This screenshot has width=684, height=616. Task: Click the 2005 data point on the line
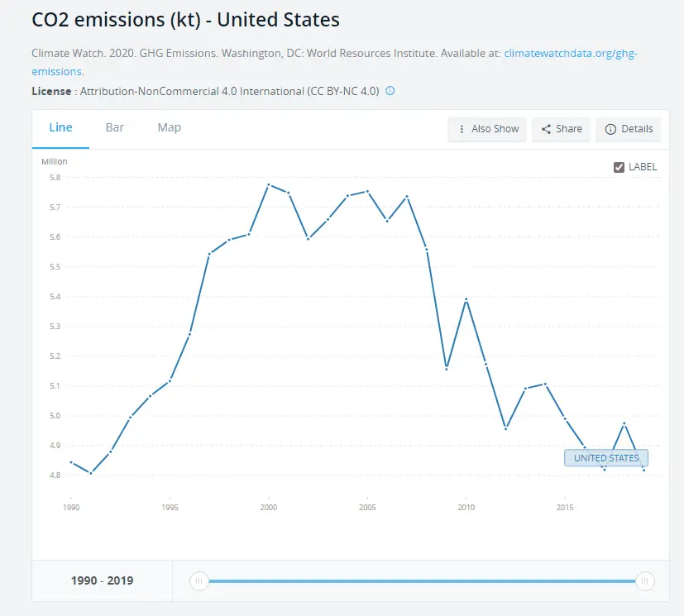tap(367, 191)
